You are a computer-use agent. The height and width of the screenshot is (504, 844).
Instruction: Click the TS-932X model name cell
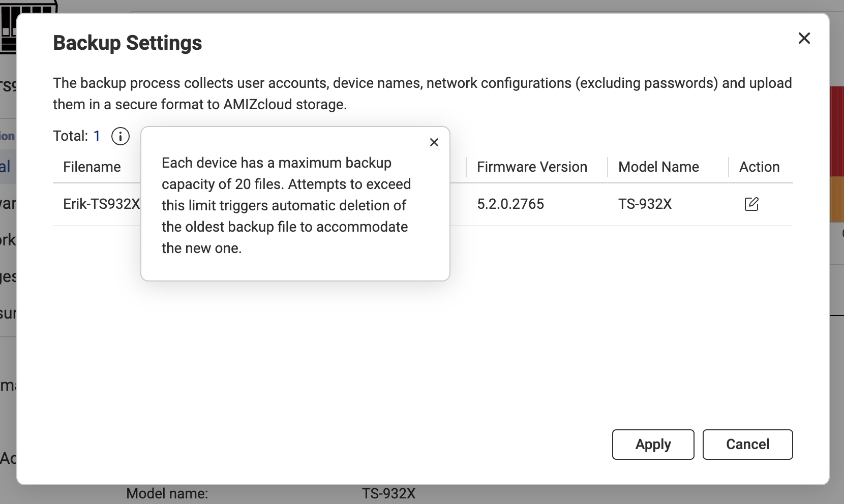click(x=645, y=204)
